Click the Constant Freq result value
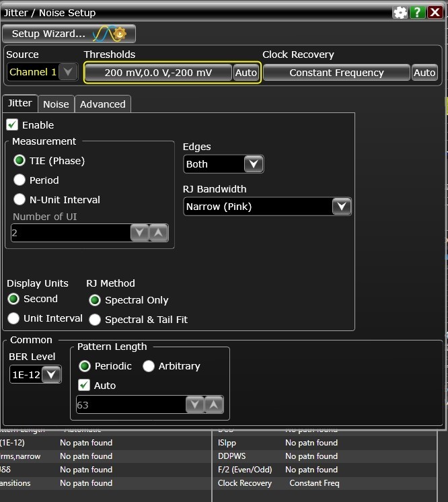The height and width of the screenshot is (502, 448). coord(314,483)
